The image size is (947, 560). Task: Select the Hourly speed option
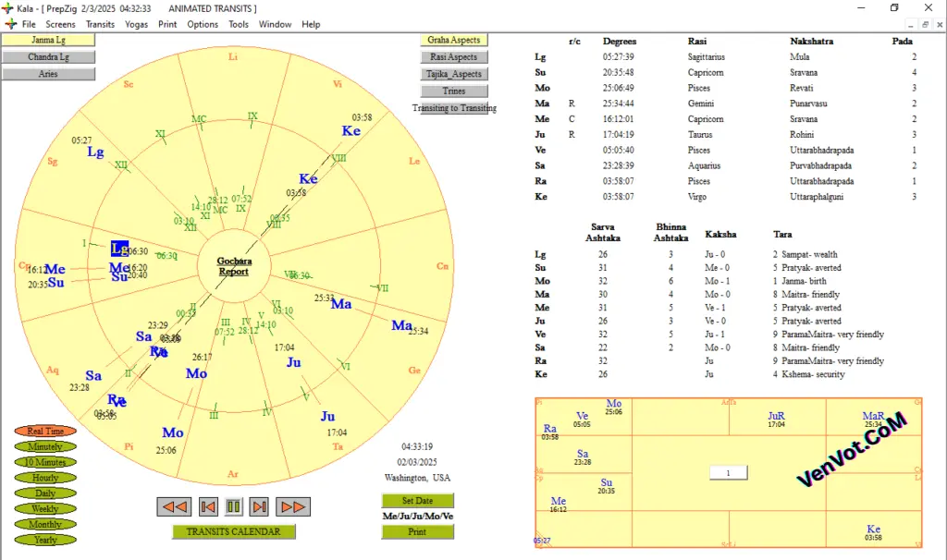(x=45, y=478)
